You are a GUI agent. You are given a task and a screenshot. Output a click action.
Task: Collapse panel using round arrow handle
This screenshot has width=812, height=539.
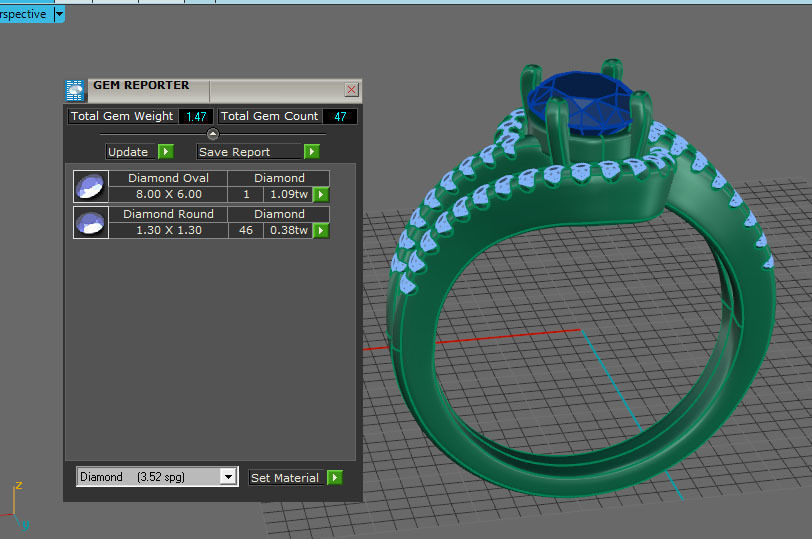[213, 134]
